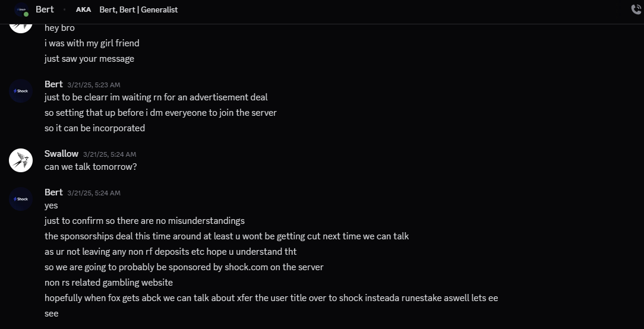644x329 pixels.
Task: Click the 'non rs related gambling website' message
Action: coord(108,283)
